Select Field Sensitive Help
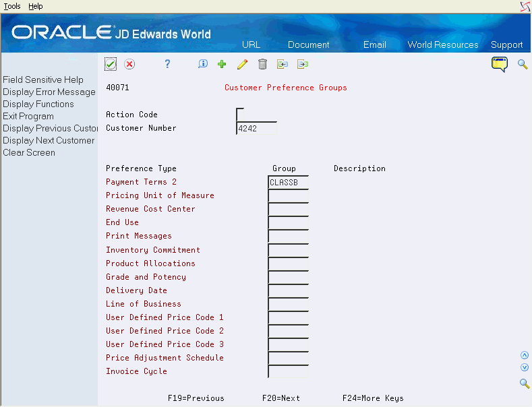Image resolution: width=532 pixels, height=407 pixels. point(43,80)
